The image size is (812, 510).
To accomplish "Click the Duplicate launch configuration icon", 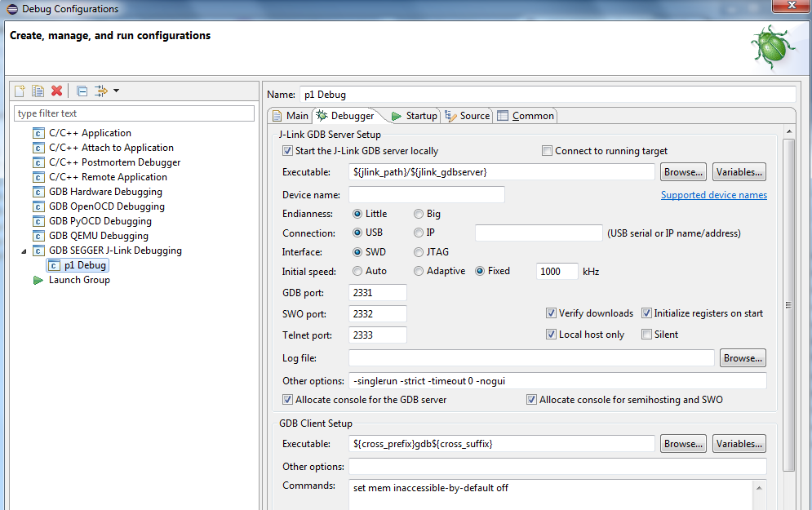I will tap(38, 91).
